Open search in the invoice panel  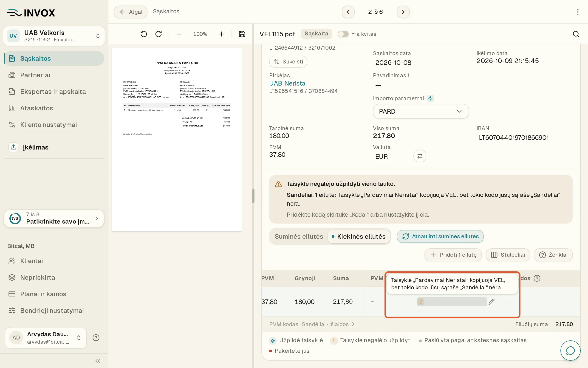click(x=576, y=34)
